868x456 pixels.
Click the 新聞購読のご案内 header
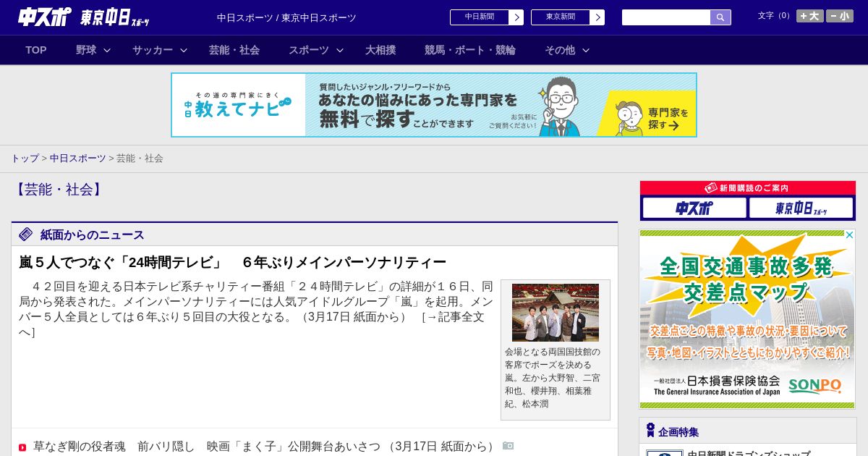[748, 188]
